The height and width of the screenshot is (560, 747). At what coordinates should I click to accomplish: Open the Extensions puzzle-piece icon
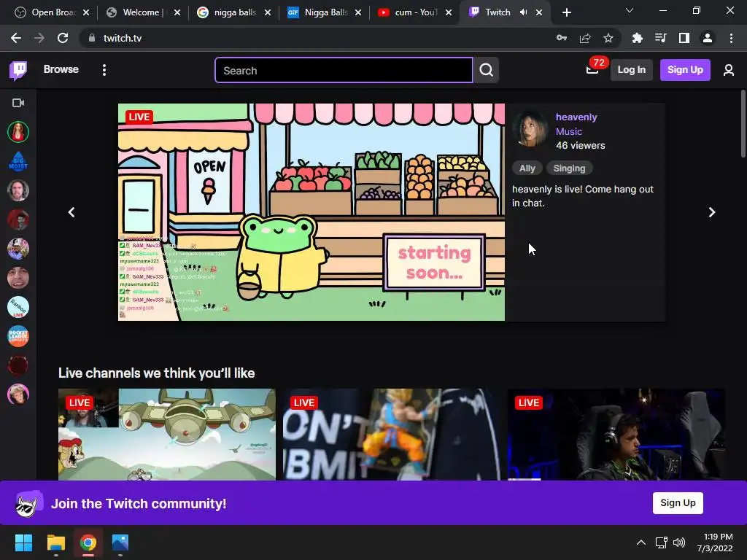637,38
